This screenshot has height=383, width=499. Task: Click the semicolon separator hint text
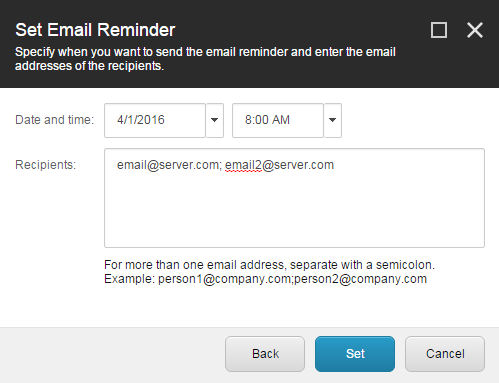coord(269,265)
